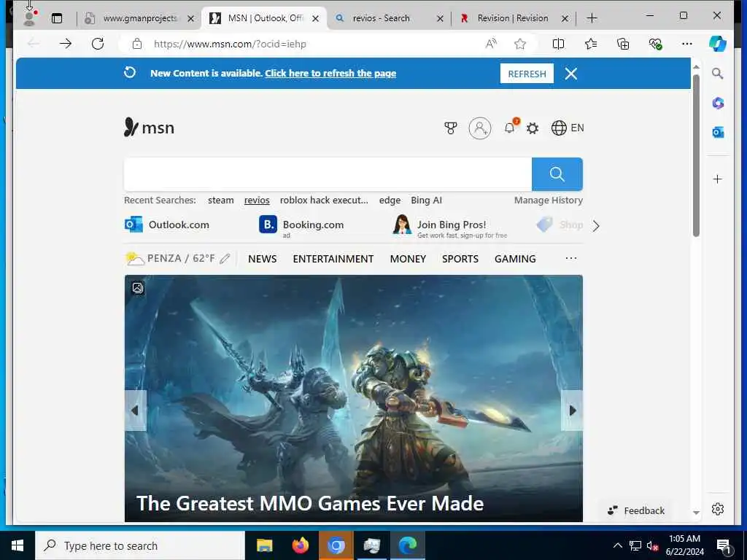Open Outlook sidebar icon
The width and height of the screenshot is (747, 560).
(718, 133)
